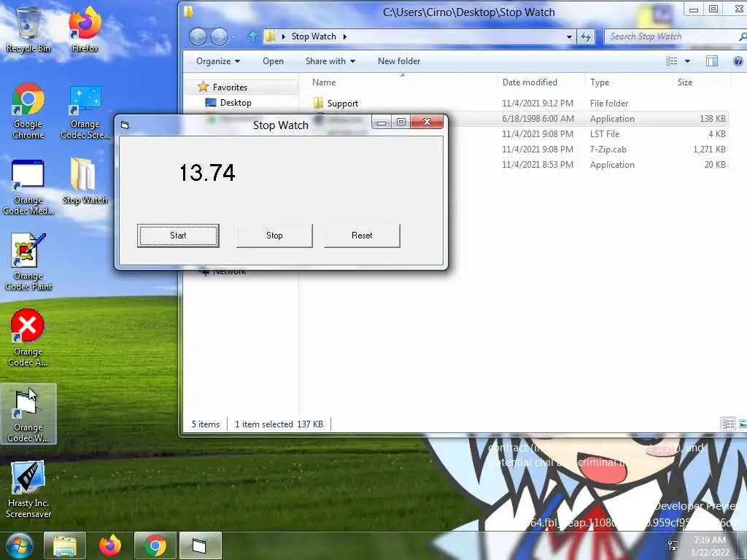Image resolution: width=747 pixels, height=560 pixels.
Task: Open the Organize dropdown menu
Action: pos(217,61)
